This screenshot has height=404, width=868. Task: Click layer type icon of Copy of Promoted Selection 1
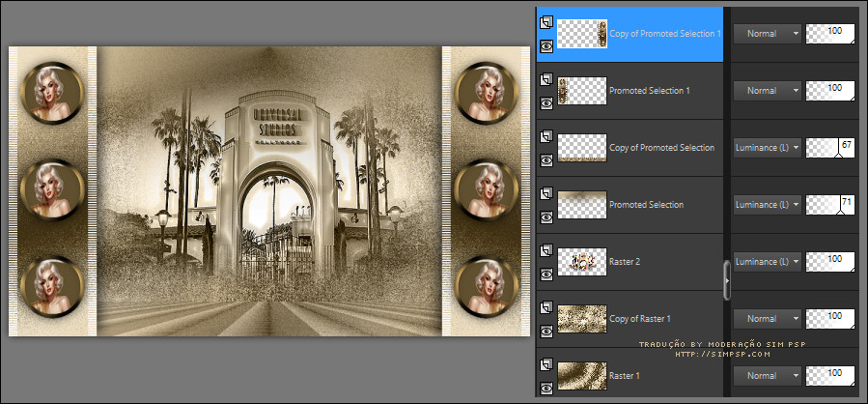[546, 20]
